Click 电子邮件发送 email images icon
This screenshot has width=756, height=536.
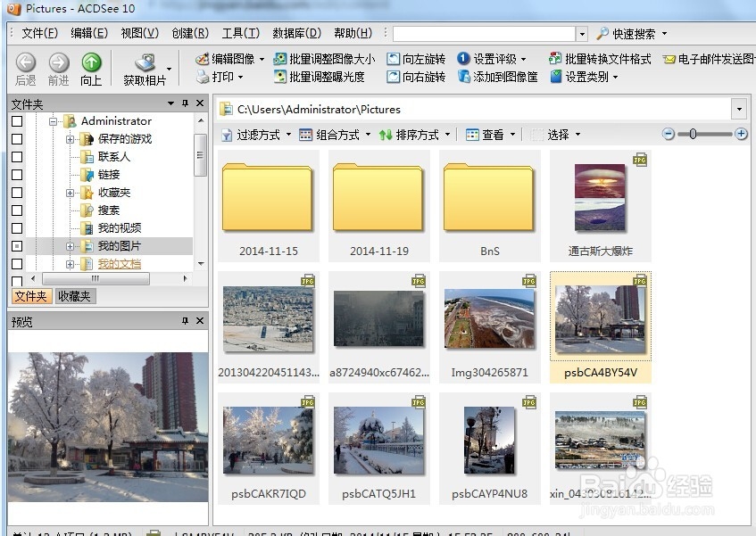pyautogui.click(x=669, y=59)
